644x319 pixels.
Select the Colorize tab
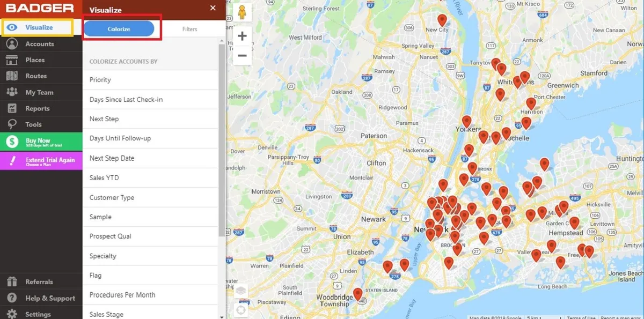point(119,29)
